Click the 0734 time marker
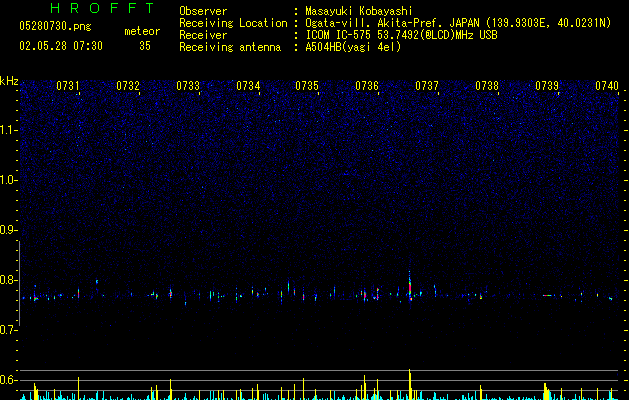Image resolution: width=629 pixels, height=400 pixels. coord(248,86)
